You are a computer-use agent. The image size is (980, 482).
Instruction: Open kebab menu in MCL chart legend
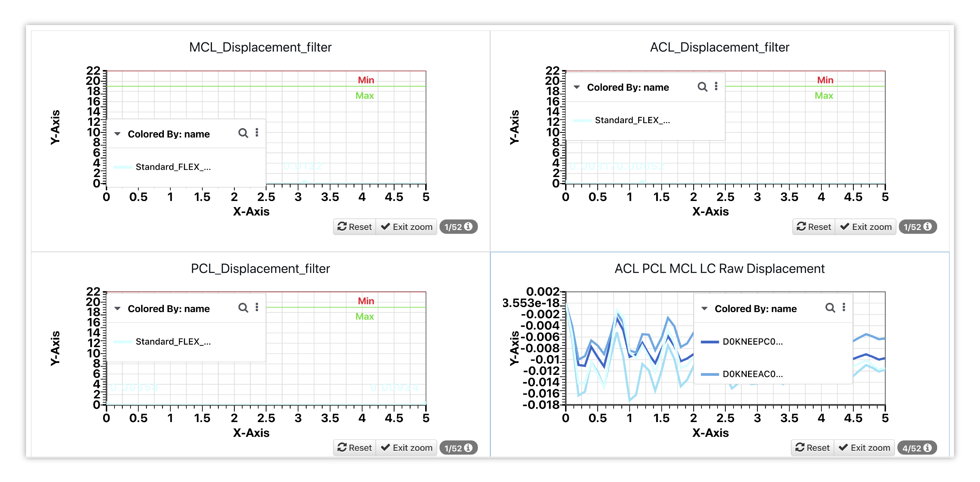pos(257,133)
